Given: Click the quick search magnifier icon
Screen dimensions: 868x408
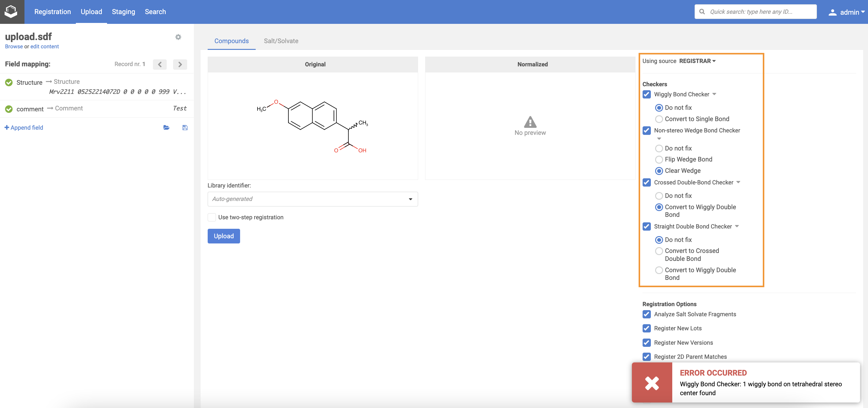Looking at the screenshot, I should (702, 12).
